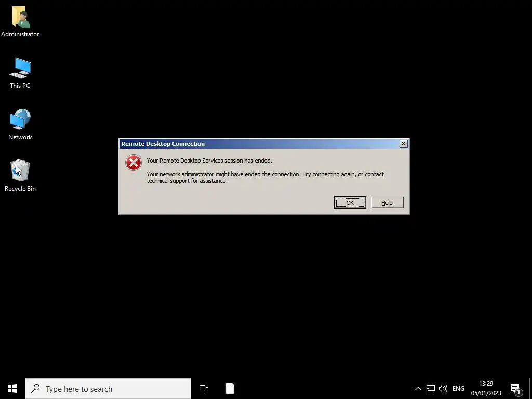Select the Network desktop icon
The image size is (532, 399).
coord(20,125)
